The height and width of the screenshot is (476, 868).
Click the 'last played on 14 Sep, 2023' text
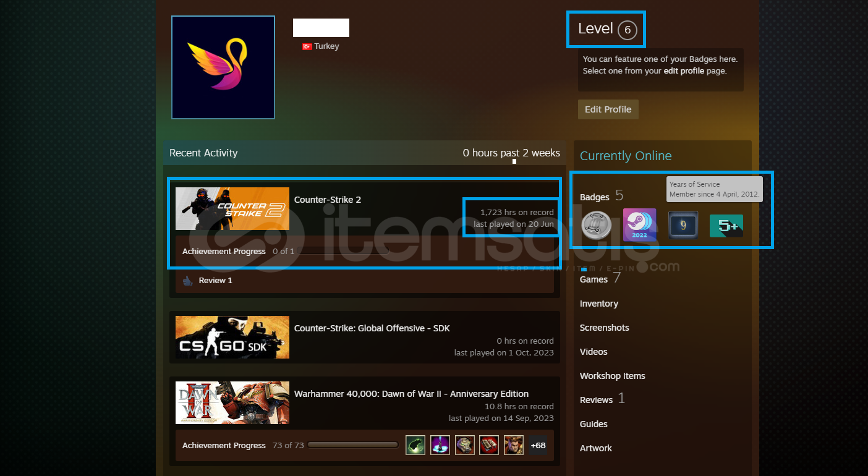tap(501, 419)
